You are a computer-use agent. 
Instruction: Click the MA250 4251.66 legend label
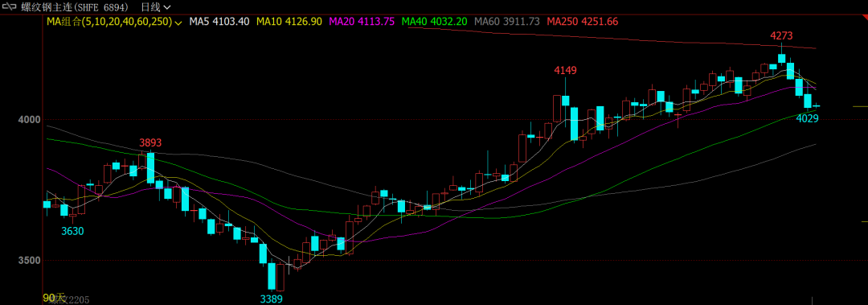tap(583, 22)
